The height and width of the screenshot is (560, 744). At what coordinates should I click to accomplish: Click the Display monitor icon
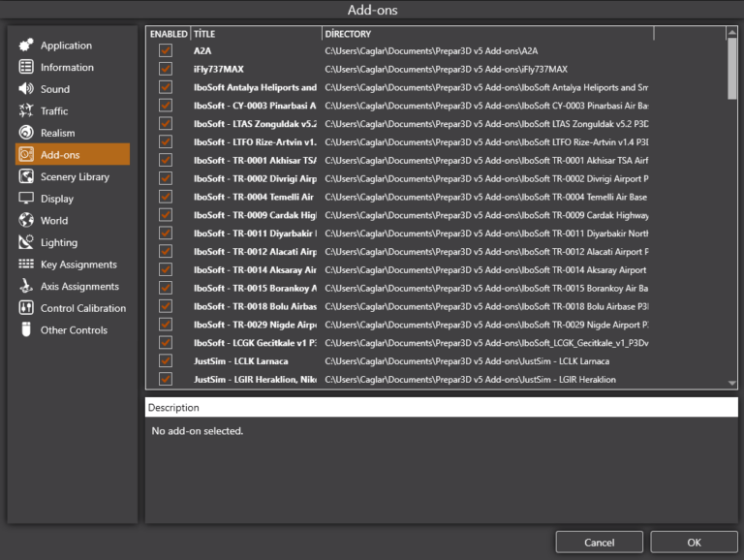point(26,199)
